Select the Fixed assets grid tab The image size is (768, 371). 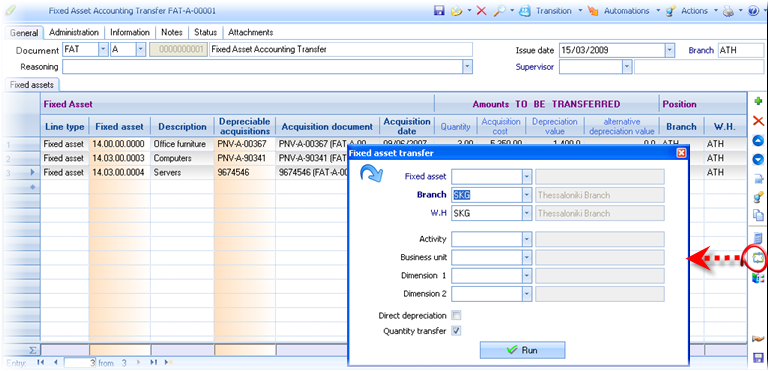coord(32,85)
